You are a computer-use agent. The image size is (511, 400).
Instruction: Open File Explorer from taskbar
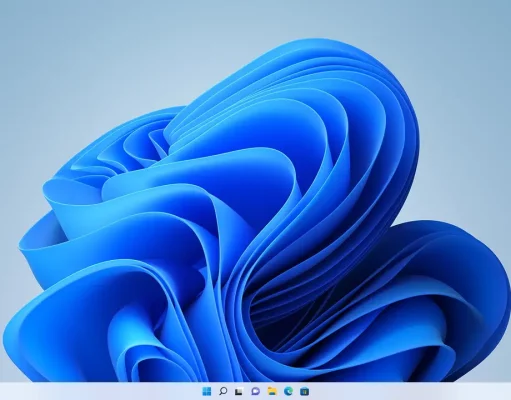coord(272,391)
